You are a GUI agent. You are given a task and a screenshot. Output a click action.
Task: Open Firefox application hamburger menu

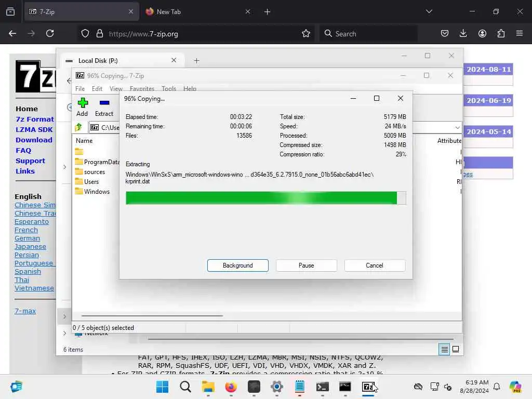tap(520, 34)
